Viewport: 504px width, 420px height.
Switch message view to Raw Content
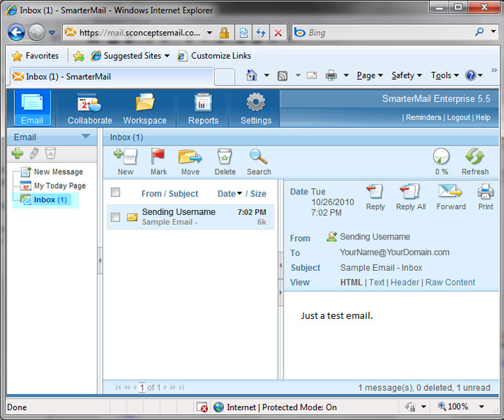tap(450, 282)
